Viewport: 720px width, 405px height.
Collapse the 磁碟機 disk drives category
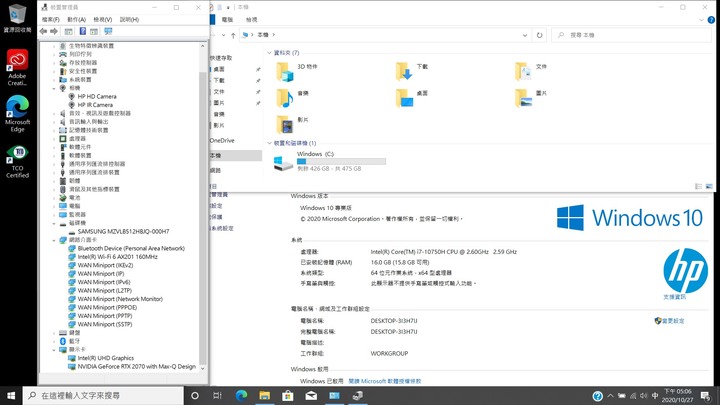pyautogui.click(x=54, y=223)
